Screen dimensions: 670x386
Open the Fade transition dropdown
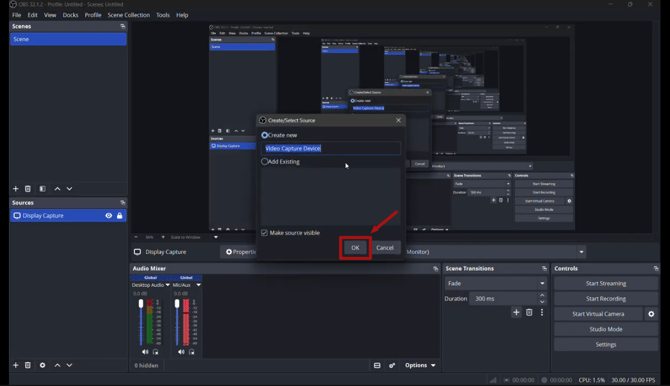click(x=496, y=283)
